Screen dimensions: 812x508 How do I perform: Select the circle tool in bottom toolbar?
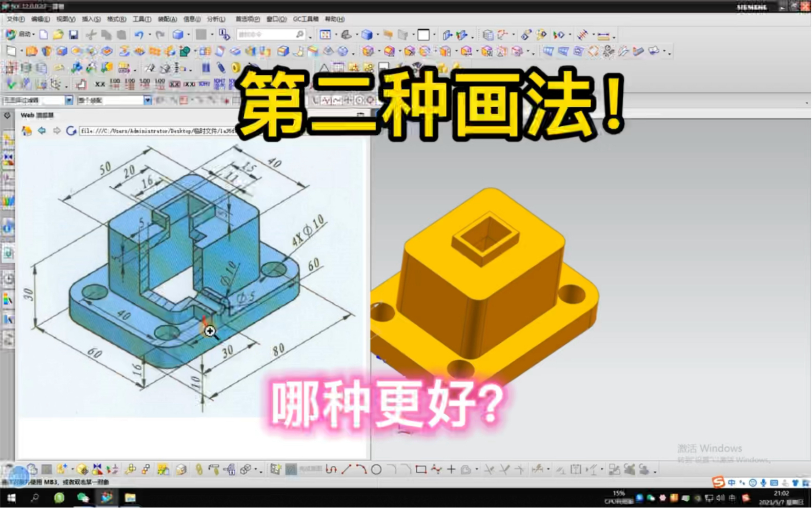376,469
